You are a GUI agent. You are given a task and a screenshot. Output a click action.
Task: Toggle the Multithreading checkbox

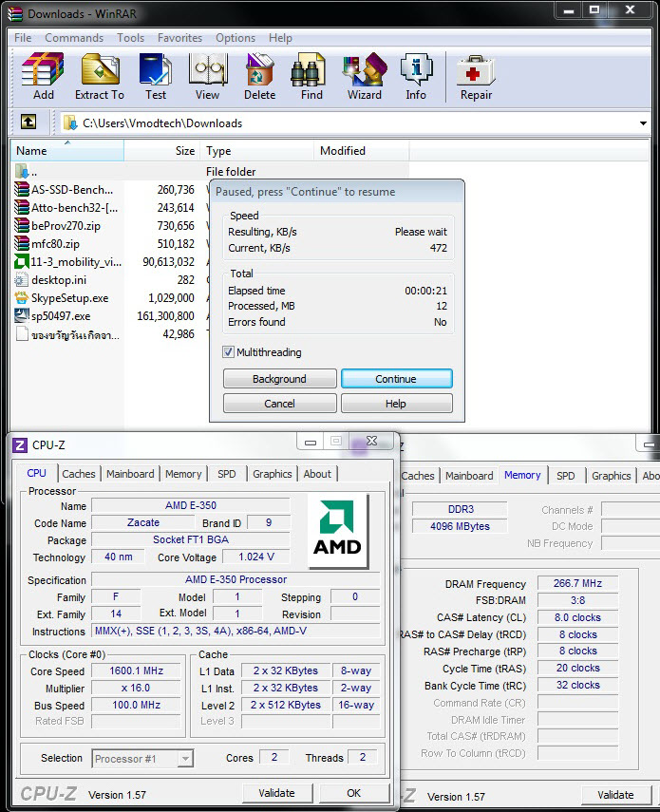coord(228,352)
